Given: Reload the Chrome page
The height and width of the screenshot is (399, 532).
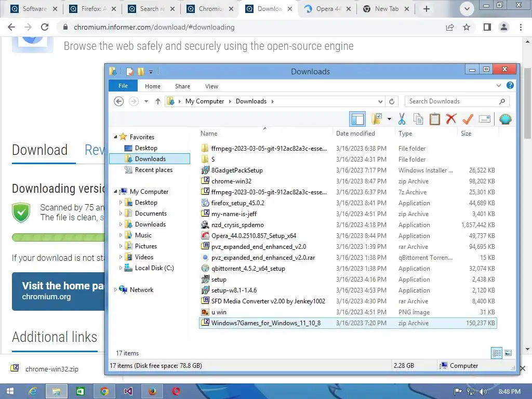Looking at the screenshot, I should pos(45,27).
